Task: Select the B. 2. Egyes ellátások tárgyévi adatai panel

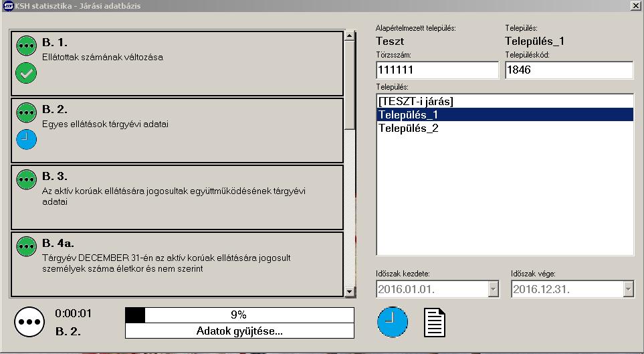Action: tap(177, 130)
